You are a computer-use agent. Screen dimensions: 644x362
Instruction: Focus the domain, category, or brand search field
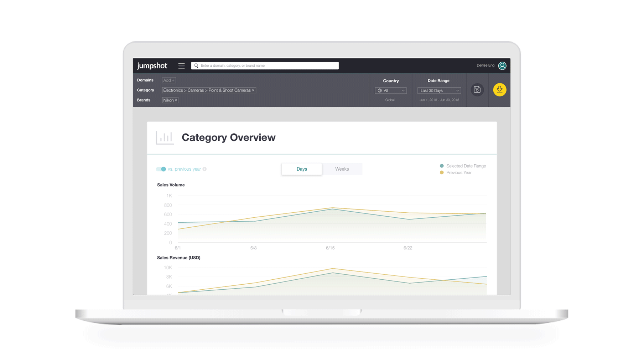[265, 66]
